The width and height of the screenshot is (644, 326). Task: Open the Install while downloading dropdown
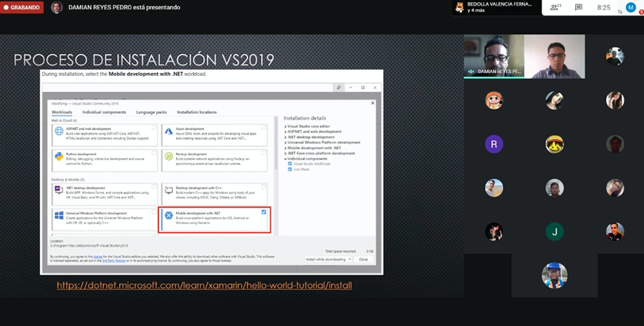coord(328,259)
